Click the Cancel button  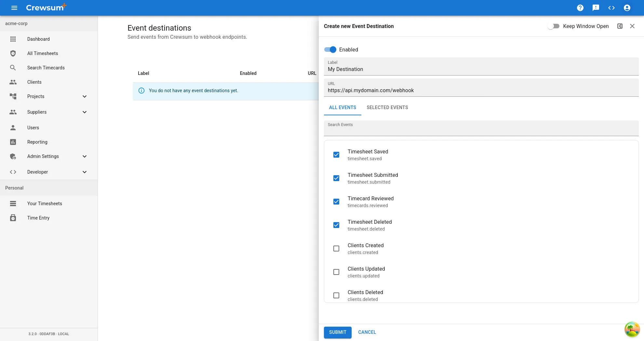(367, 332)
